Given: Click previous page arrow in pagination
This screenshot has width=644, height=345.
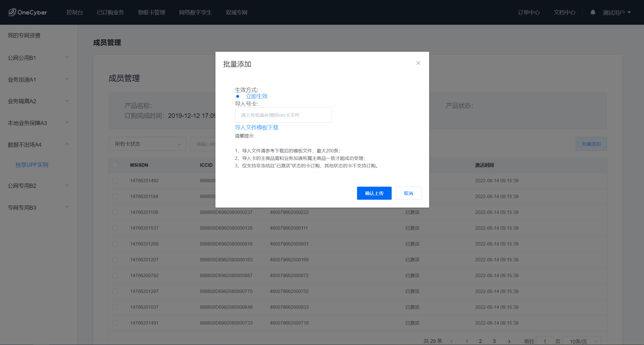Looking at the screenshot, I should tap(452, 341).
